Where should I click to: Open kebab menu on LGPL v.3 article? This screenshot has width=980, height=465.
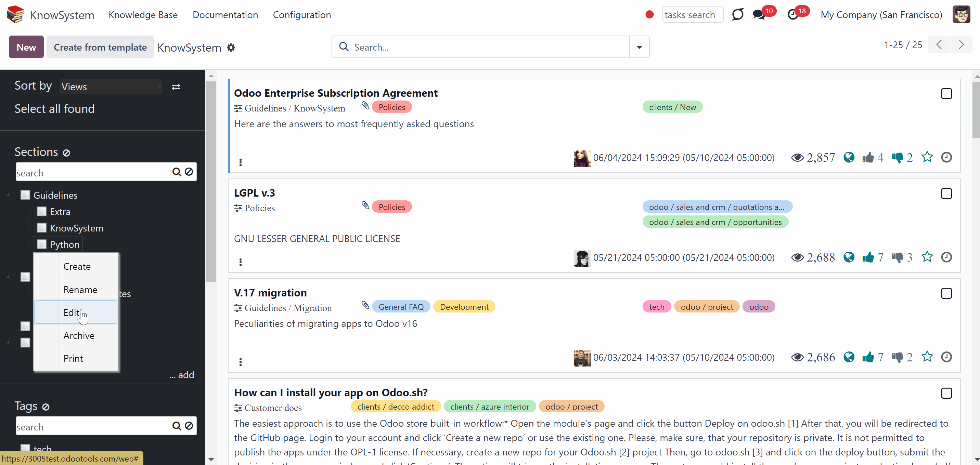pos(241,262)
